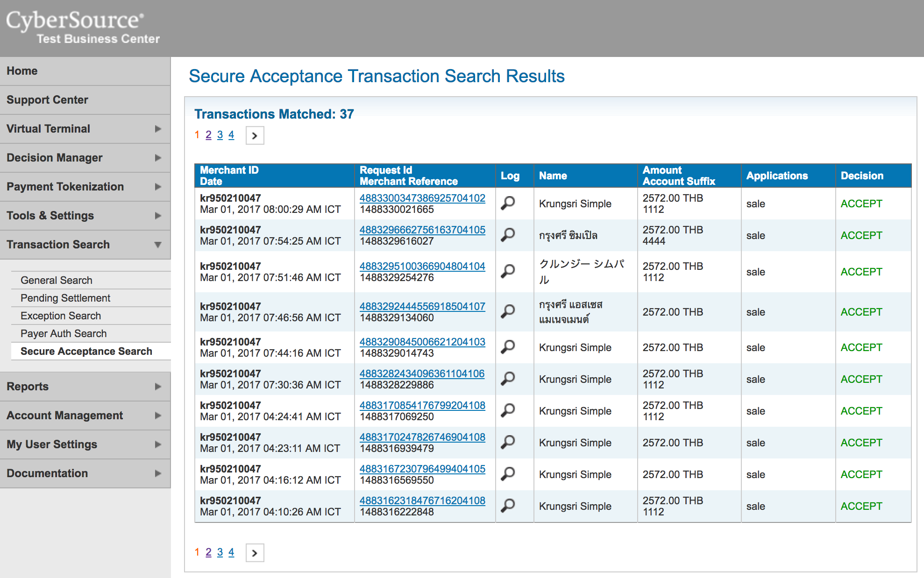Viewport: 924px width, 578px height.
Task: Jump to results page 3 at top
Action: [220, 135]
